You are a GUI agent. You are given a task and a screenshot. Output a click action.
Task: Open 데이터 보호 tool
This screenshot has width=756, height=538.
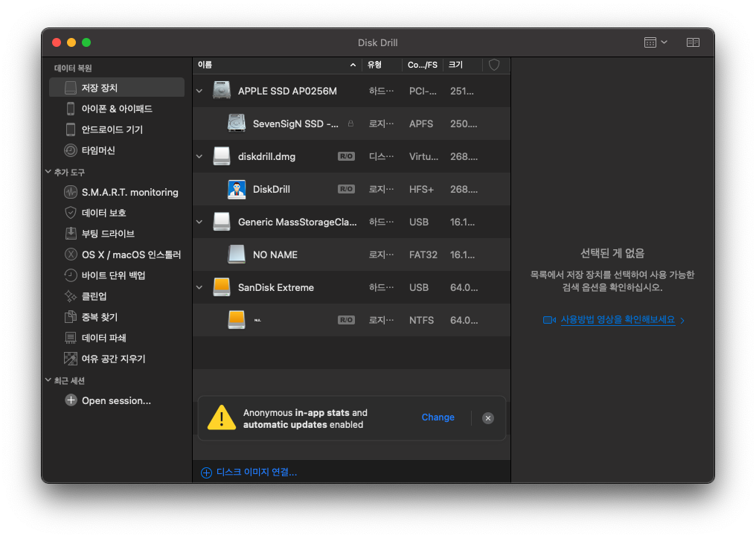click(117, 213)
